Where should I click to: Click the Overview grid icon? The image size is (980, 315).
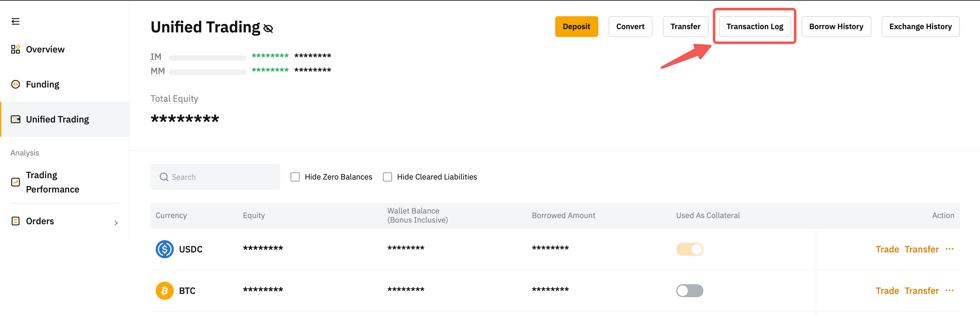(15, 49)
